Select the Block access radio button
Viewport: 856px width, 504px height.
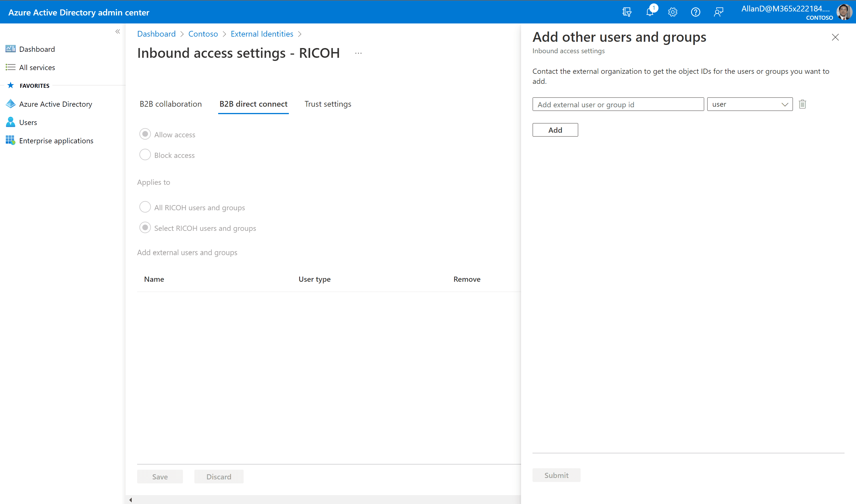coord(145,155)
